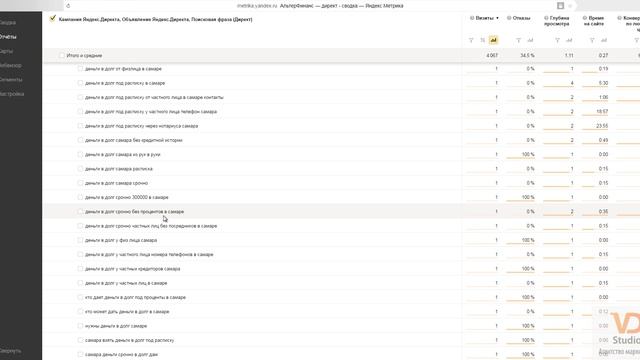Click the settings icon beside the Визиты header

472,18
